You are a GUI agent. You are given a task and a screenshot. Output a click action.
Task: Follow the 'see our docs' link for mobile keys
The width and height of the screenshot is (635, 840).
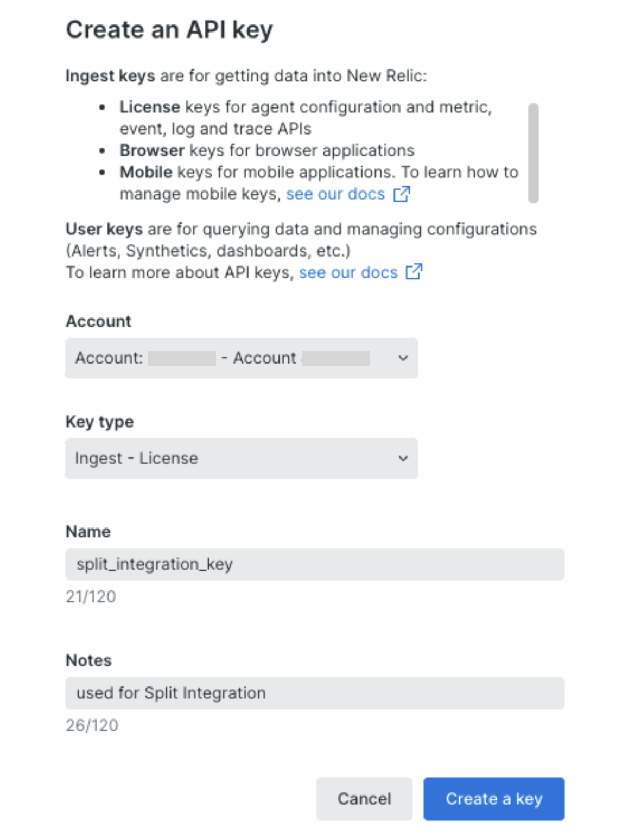335,194
